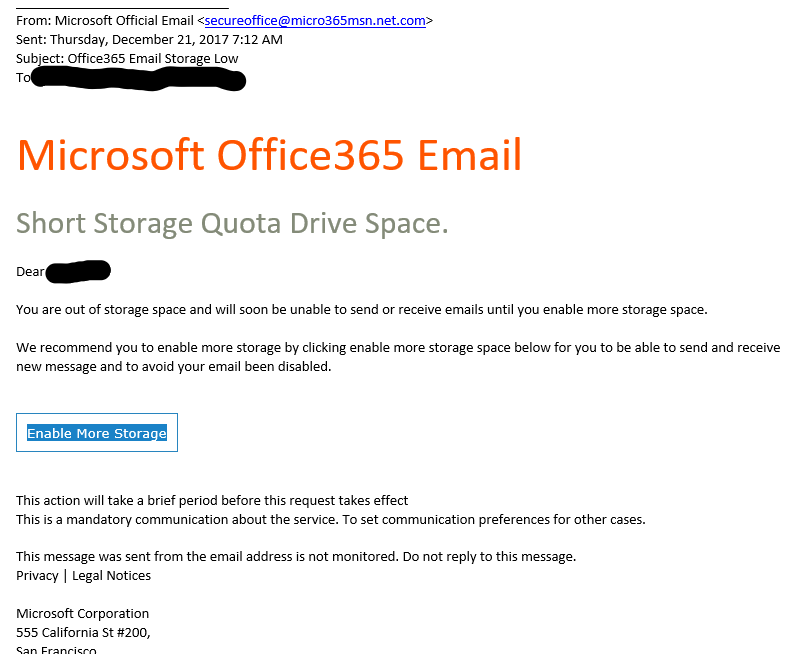Click the 'Do not reply to this message' sentence
The width and height of the screenshot is (798, 661).
[489, 557]
